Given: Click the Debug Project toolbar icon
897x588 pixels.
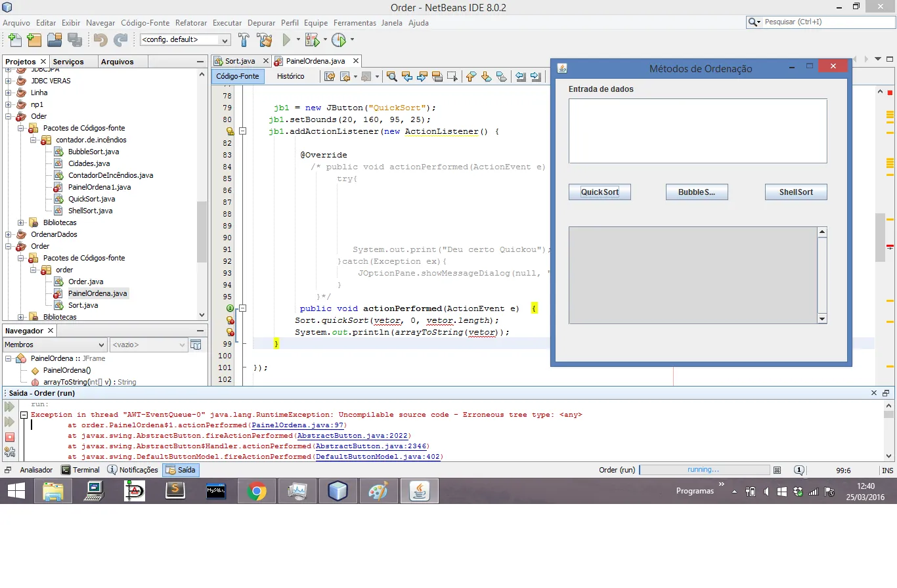Looking at the screenshot, I should click(x=313, y=40).
